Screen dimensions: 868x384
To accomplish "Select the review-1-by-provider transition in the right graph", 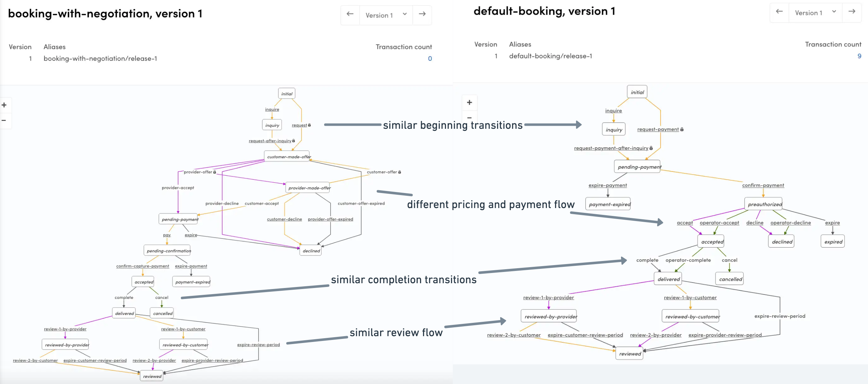I will [x=548, y=298].
